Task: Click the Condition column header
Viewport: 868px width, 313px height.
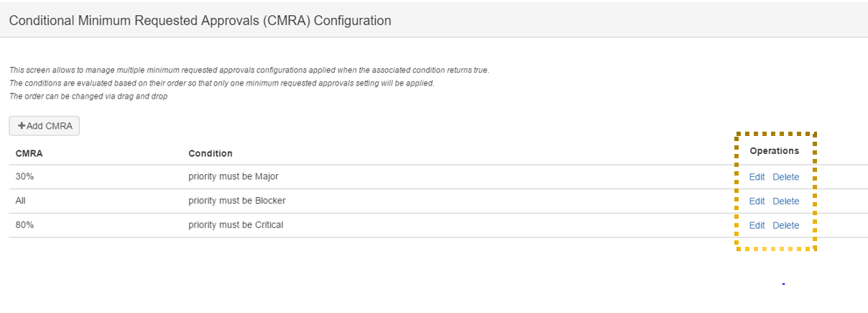Action: pyautogui.click(x=210, y=153)
